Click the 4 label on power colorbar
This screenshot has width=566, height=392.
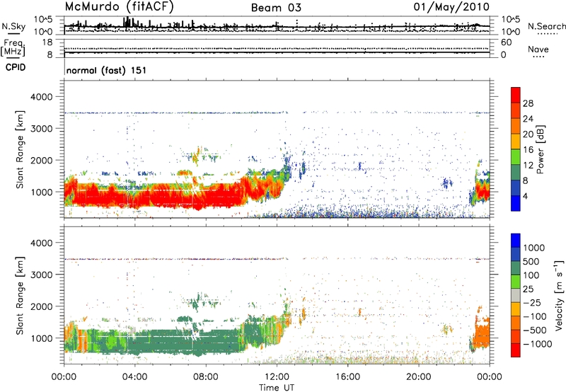[526, 197]
